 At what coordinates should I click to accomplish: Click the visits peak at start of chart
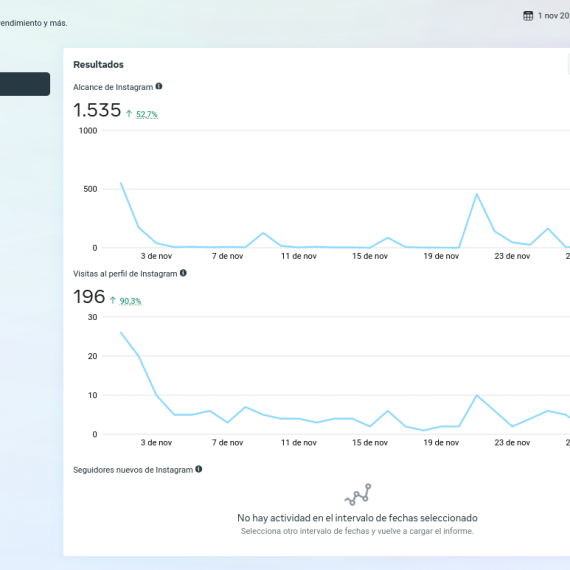121,333
